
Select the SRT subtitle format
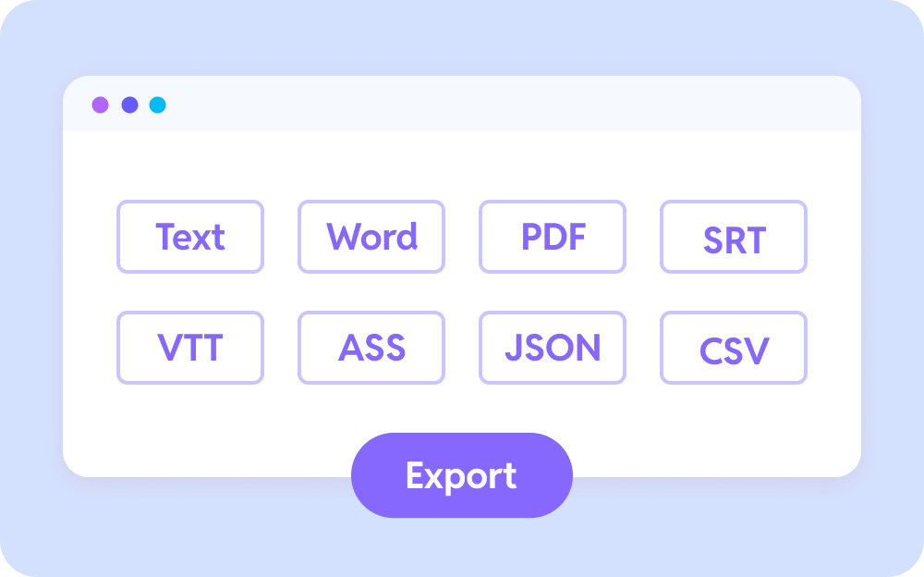pos(734,237)
